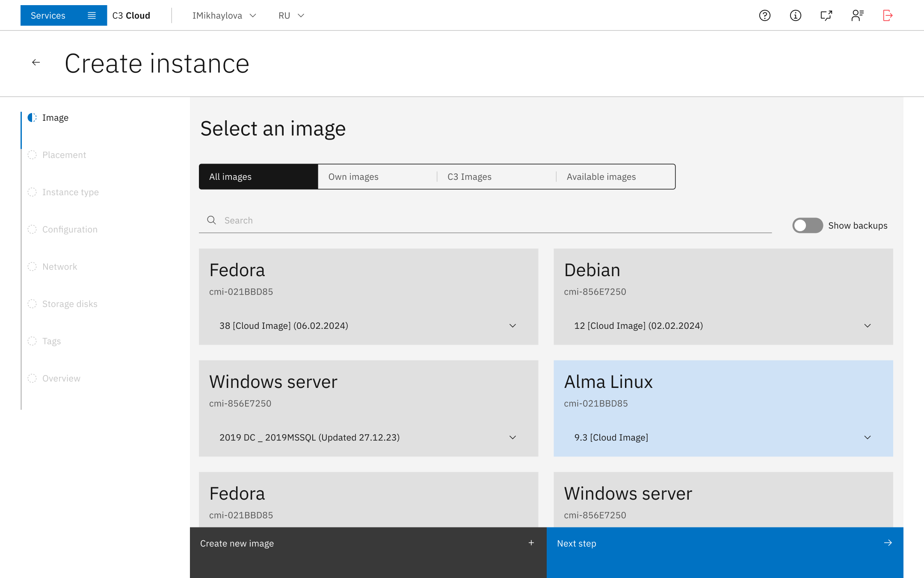
Task: Click the Create new image button
Action: click(368, 543)
